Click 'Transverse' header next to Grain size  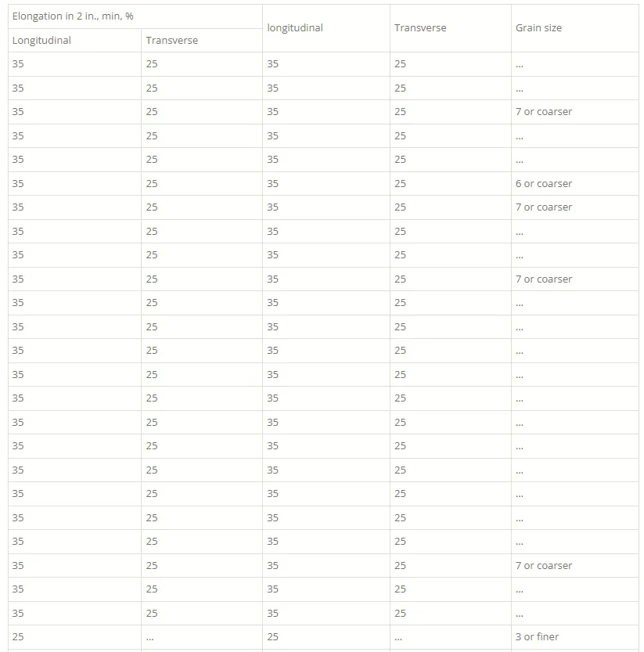(420, 28)
